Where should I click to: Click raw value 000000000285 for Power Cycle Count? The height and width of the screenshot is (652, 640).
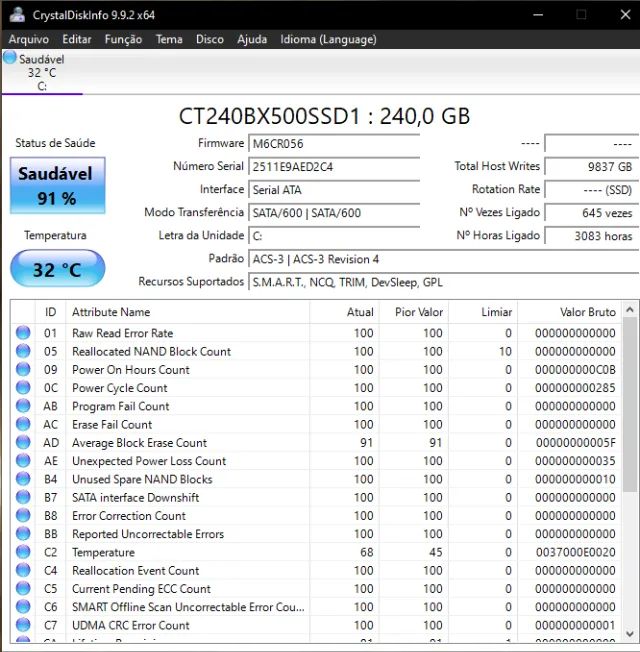(576, 388)
